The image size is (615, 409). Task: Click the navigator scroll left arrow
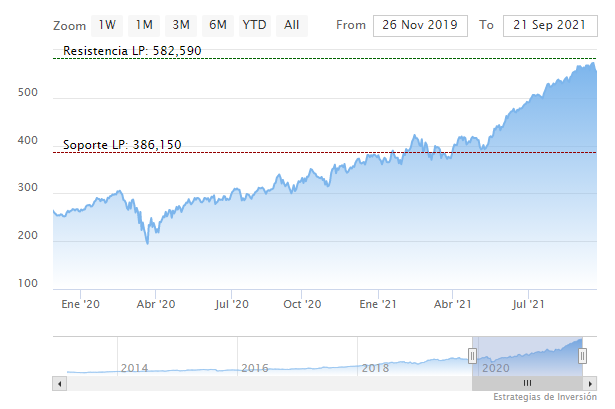click(59, 383)
